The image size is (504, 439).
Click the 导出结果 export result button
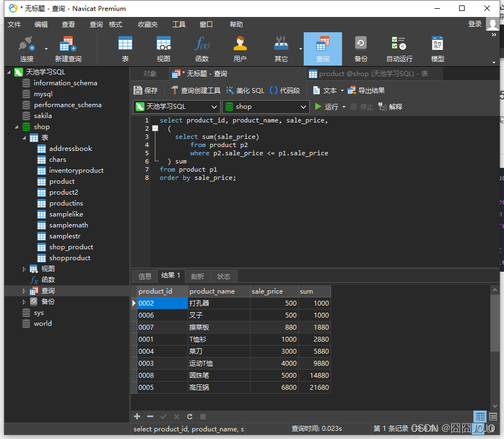[x=366, y=91]
